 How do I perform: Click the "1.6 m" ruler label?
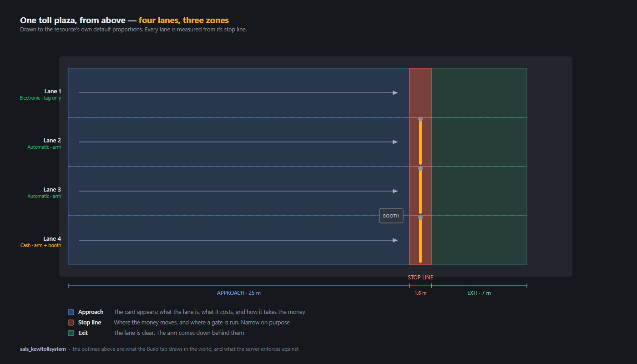pyautogui.click(x=420, y=293)
